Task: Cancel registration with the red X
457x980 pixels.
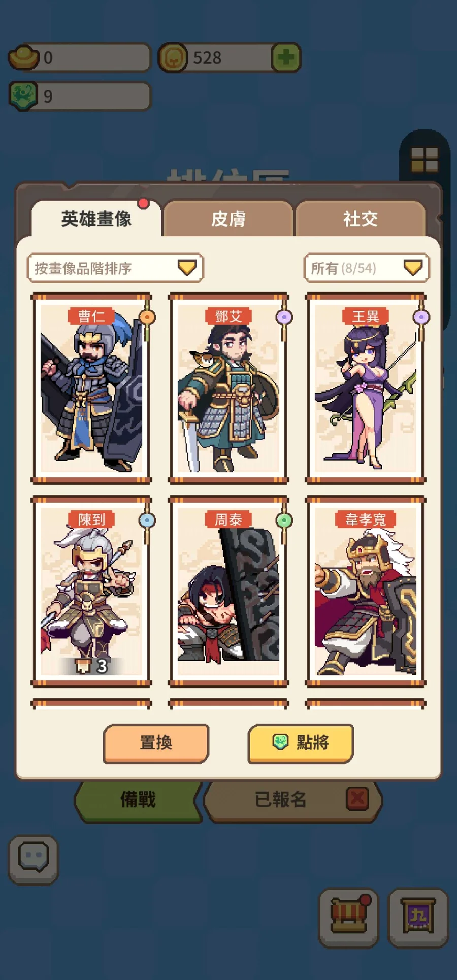Action: (357, 799)
